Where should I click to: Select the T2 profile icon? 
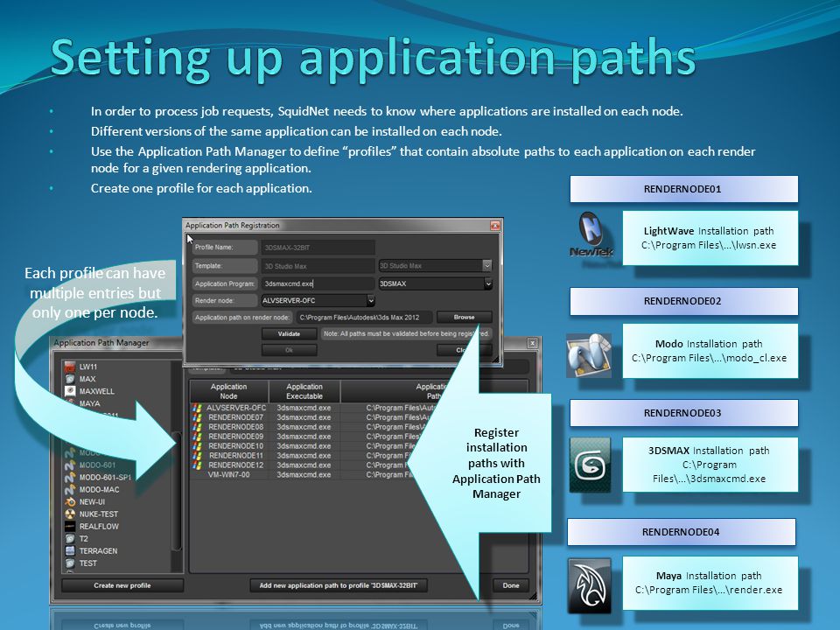(x=70, y=538)
